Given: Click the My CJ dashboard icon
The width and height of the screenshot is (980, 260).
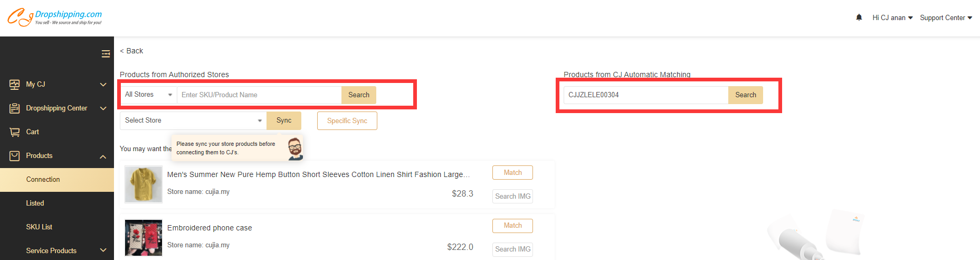Looking at the screenshot, I should point(14,85).
